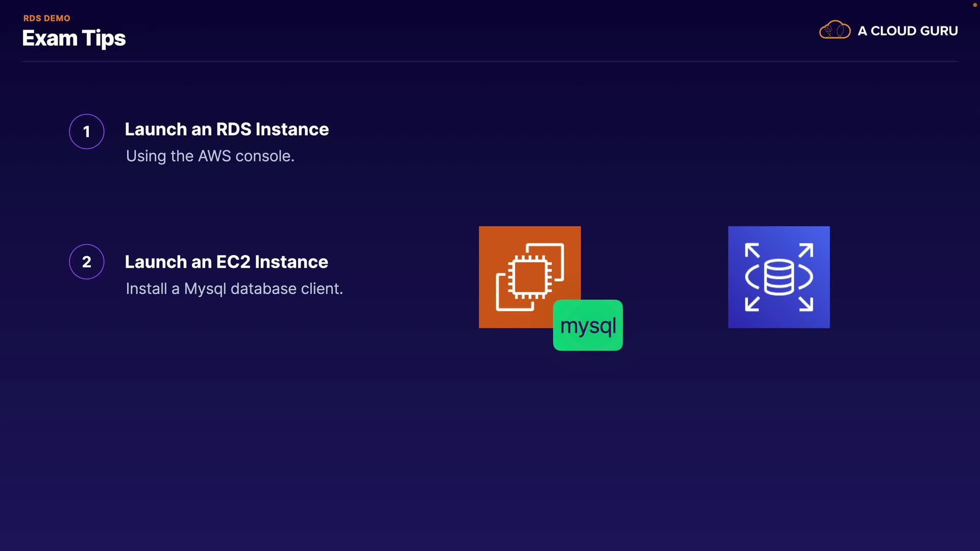
Task: Click the green mysql badge
Action: [x=588, y=325]
